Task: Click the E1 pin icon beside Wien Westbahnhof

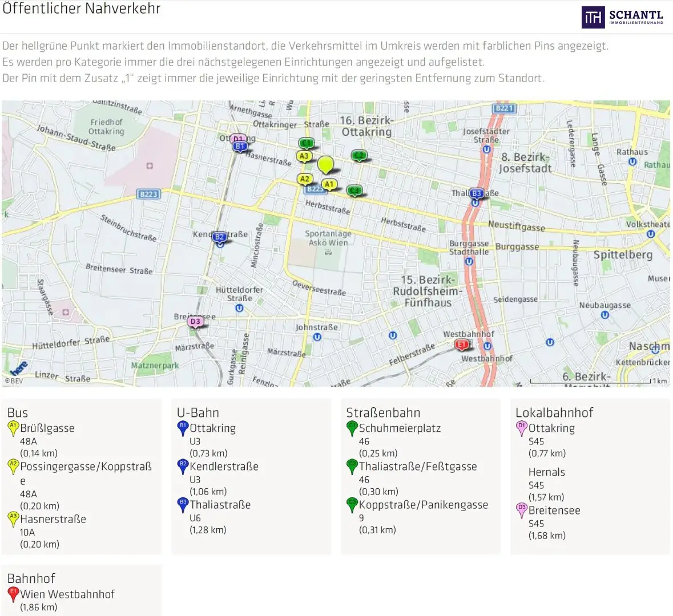Action: (13, 594)
